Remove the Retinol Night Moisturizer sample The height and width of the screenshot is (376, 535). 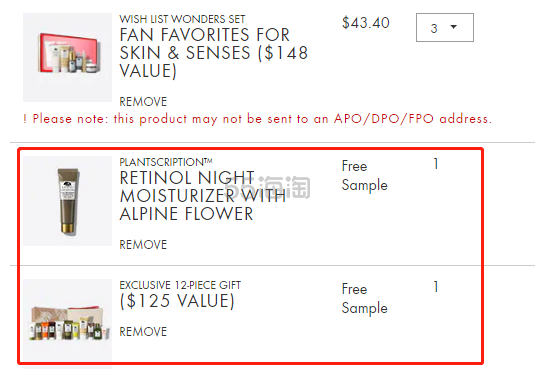pos(143,244)
